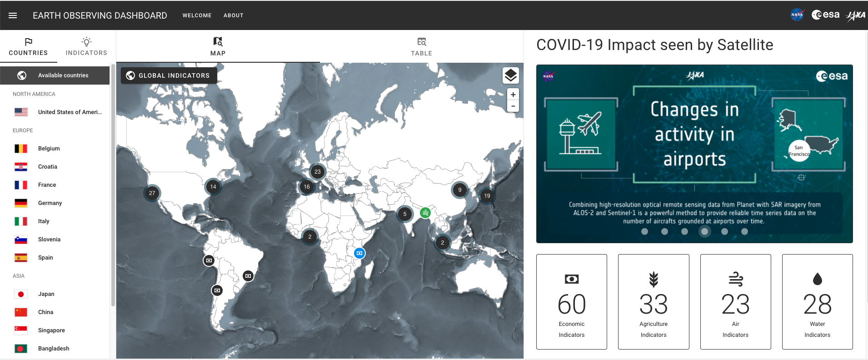Click the Earth Observing Dashboard title
The height and width of the screenshot is (360, 868).
coord(100,15)
